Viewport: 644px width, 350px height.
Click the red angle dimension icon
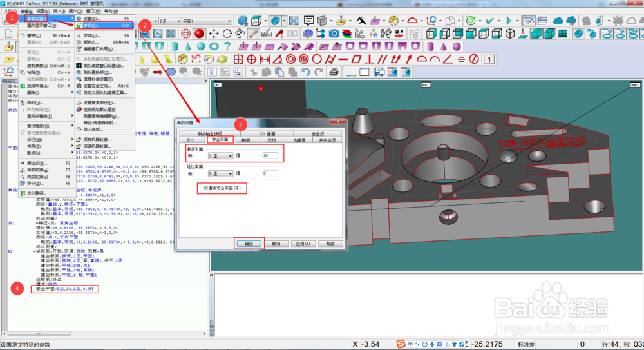pos(448,59)
